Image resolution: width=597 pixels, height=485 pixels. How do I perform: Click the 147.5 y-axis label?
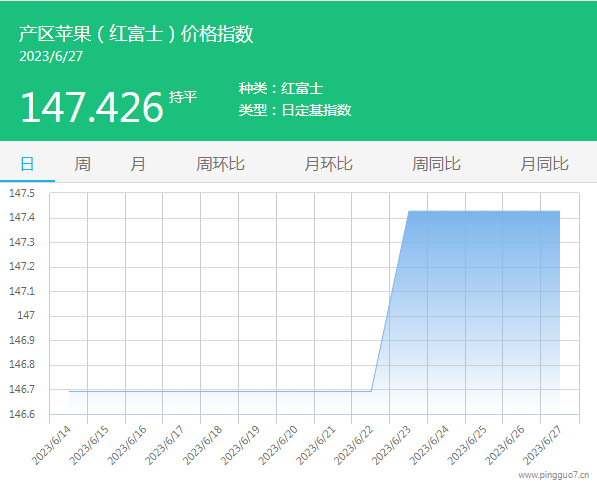coord(22,193)
